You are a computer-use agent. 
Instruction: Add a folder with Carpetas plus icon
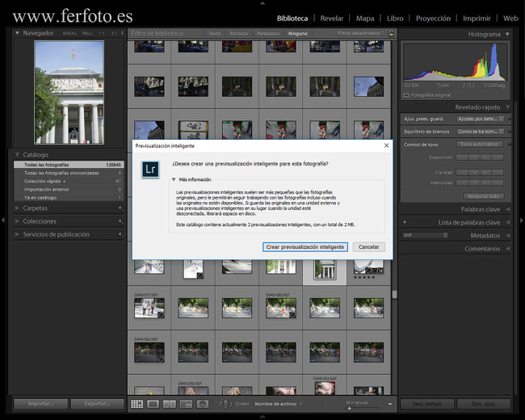pyautogui.click(x=120, y=208)
